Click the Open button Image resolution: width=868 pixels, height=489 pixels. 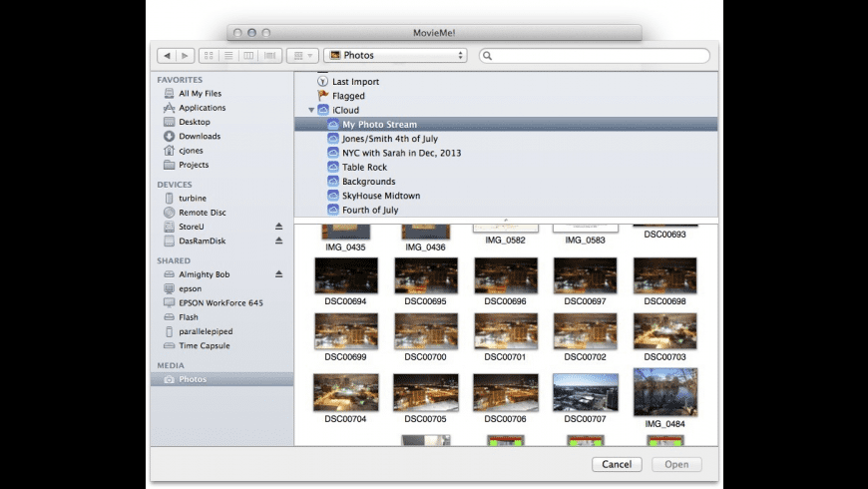click(x=676, y=464)
